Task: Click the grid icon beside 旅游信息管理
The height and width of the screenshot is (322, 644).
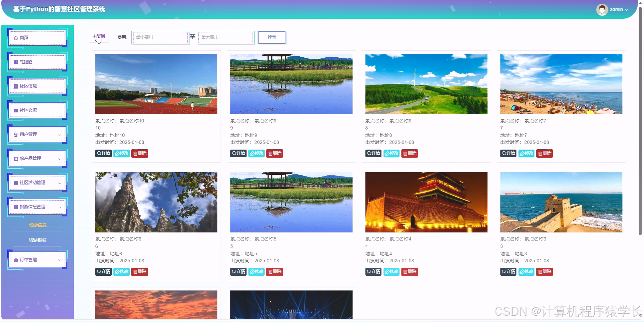Action: tap(16, 207)
